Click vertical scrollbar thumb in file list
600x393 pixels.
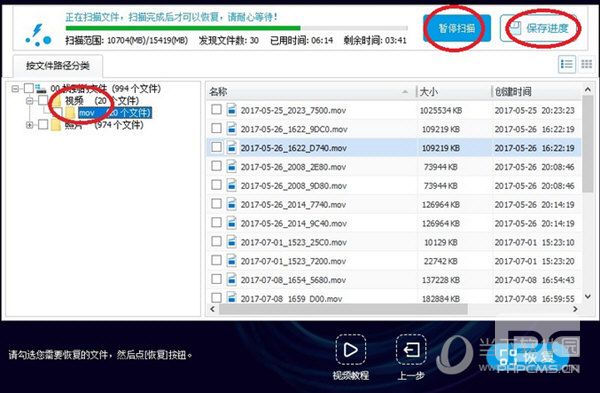[x=588, y=144]
